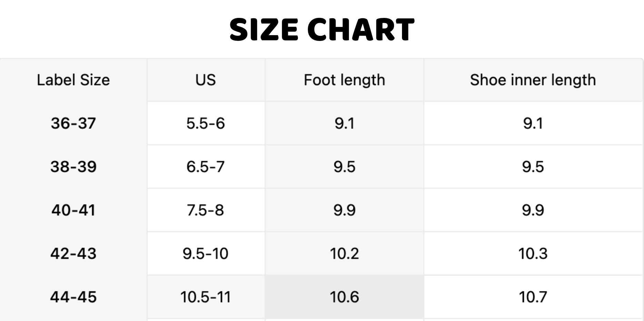
Task: Click the 42-43 label size cell
Action: (73, 253)
